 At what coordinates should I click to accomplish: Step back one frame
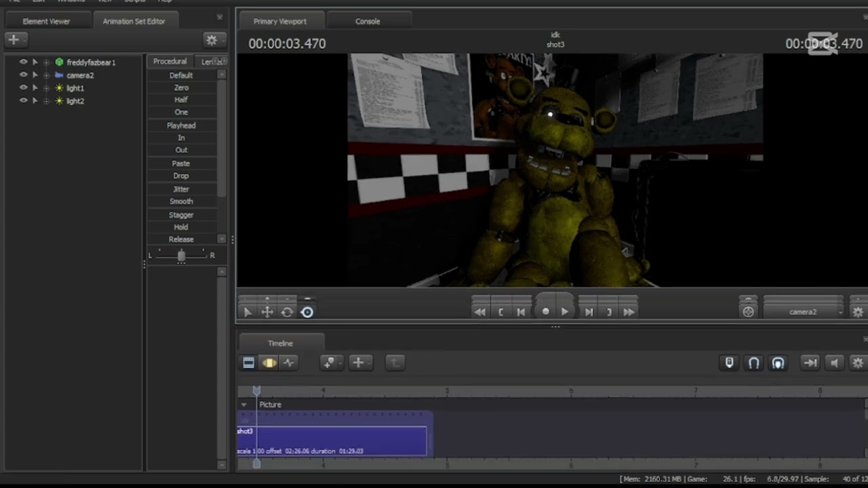(521, 312)
